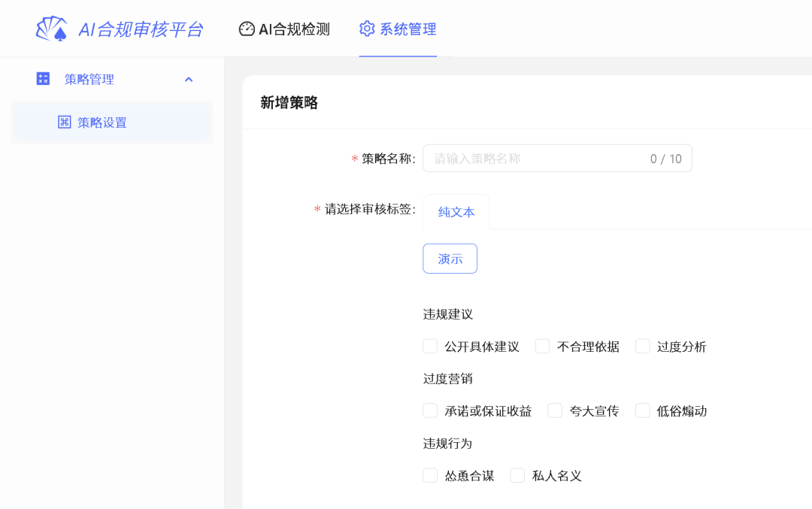Click the 违规行为 section label
The height and width of the screenshot is (509, 812).
coord(448,444)
